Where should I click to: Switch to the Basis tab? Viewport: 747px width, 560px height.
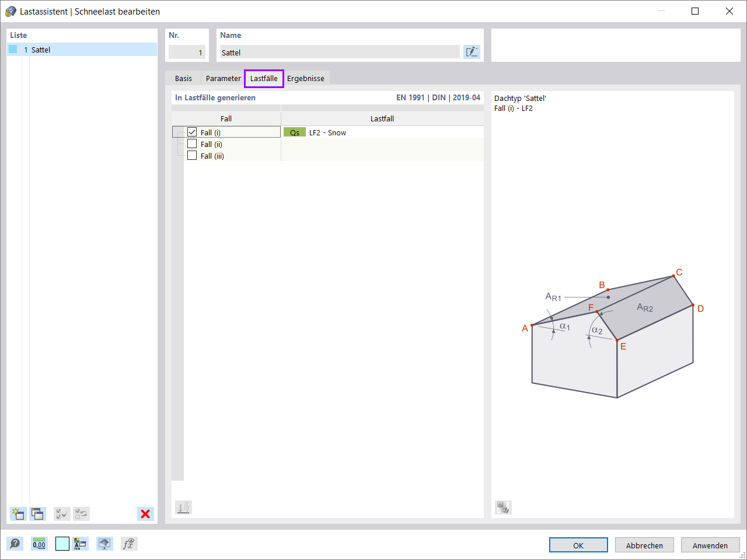pyautogui.click(x=183, y=78)
